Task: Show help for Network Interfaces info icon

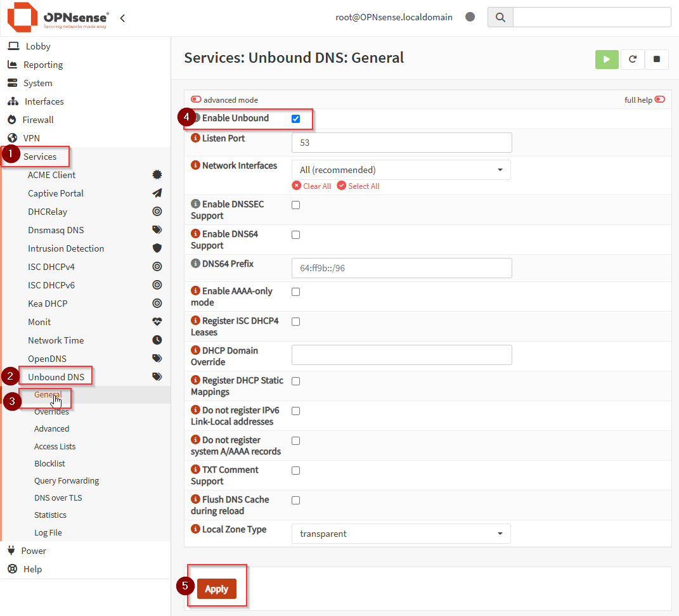Action: point(195,165)
